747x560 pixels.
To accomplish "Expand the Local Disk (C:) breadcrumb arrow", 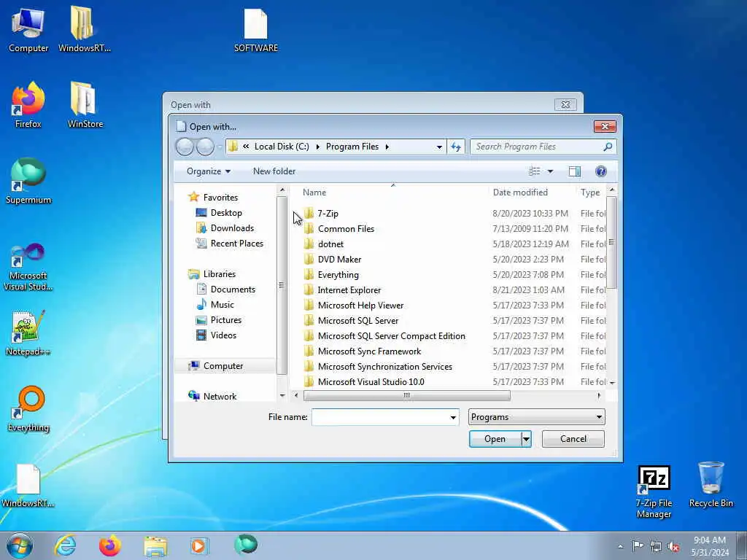I will click(x=318, y=147).
